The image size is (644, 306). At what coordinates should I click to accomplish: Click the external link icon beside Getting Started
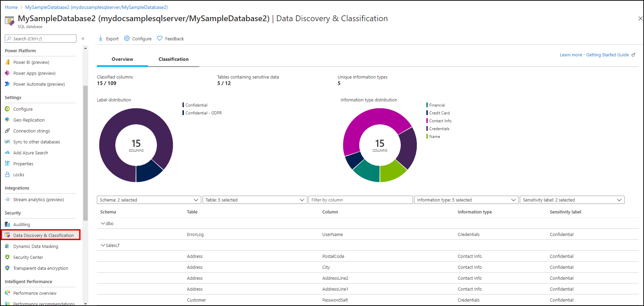(633, 55)
